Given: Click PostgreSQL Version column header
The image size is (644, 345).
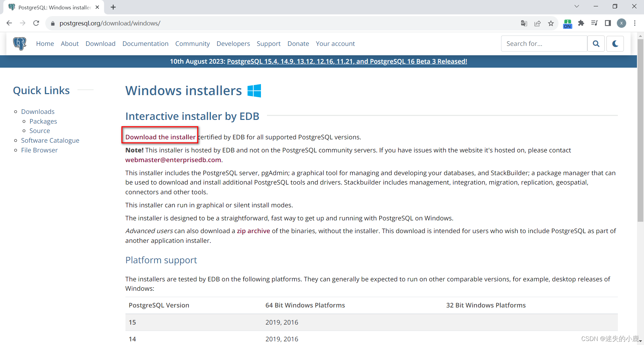Looking at the screenshot, I should point(159,305).
